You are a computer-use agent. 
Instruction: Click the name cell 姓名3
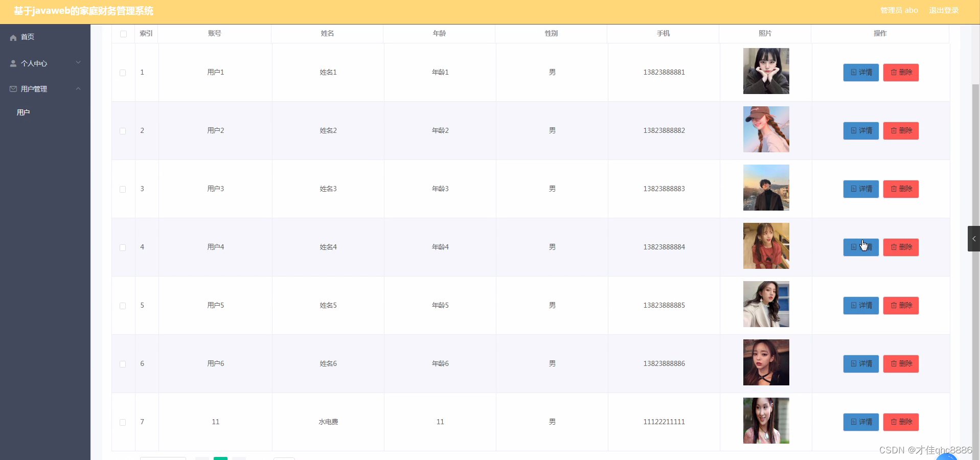328,189
